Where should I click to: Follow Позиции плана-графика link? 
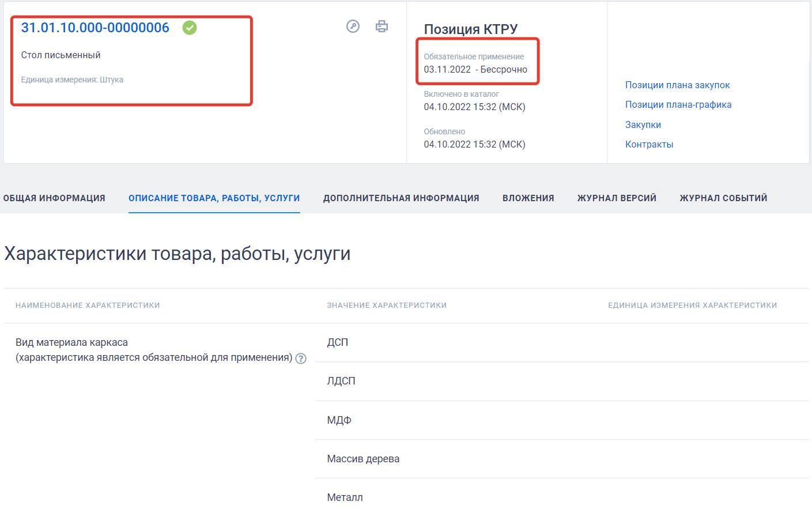[678, 104]
